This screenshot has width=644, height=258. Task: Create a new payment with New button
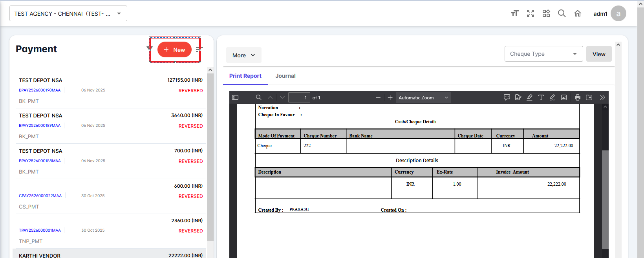[174, 50]
